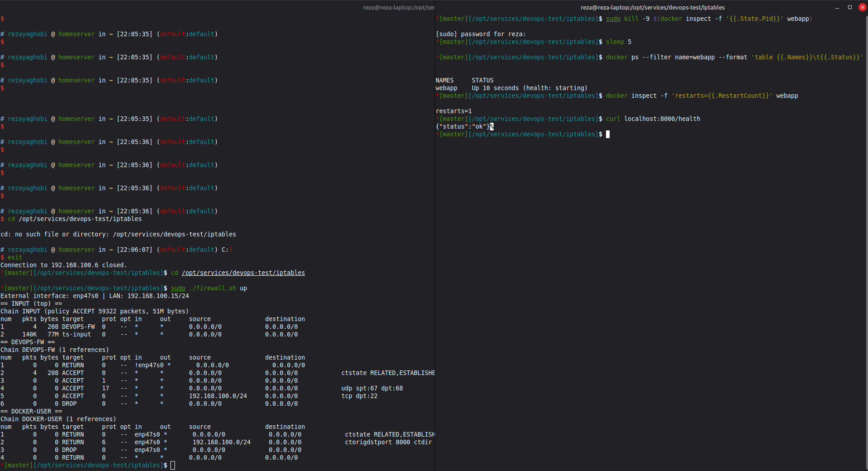868x471 pixels.
Task: Click the '== DEVOPS-FW ==' heading
Action: click(28, 342)
